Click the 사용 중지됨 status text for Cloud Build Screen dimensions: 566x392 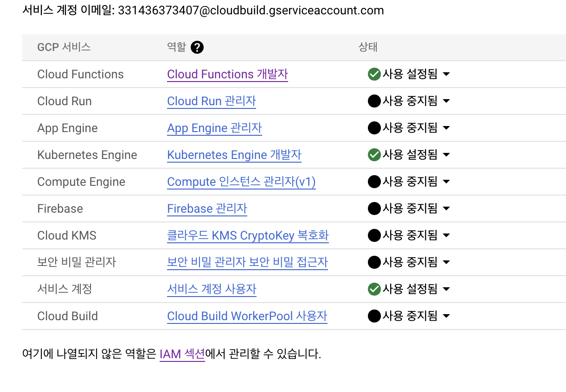coord(410,316)
